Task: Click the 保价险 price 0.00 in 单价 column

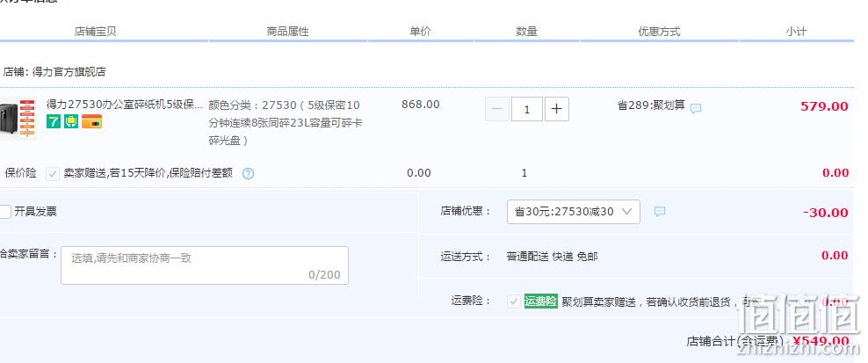Action: pos(418,173)
